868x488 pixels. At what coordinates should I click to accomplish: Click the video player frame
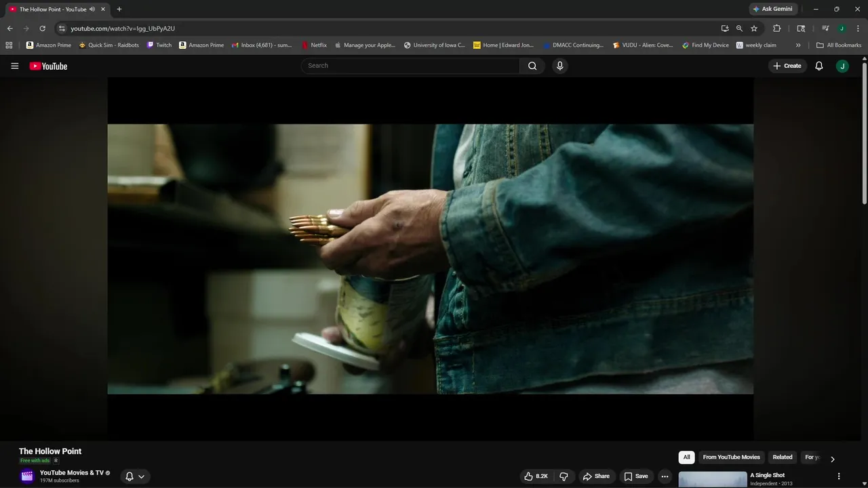click(430, 258)
